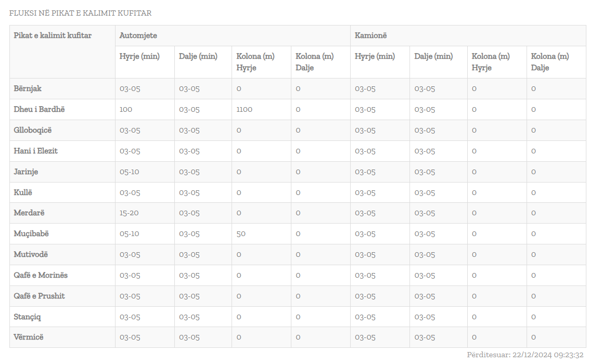Select the Kullë border crossing name
Viewport: 602px width, 364px height.
pyautogui.click(x=23, y=192)
